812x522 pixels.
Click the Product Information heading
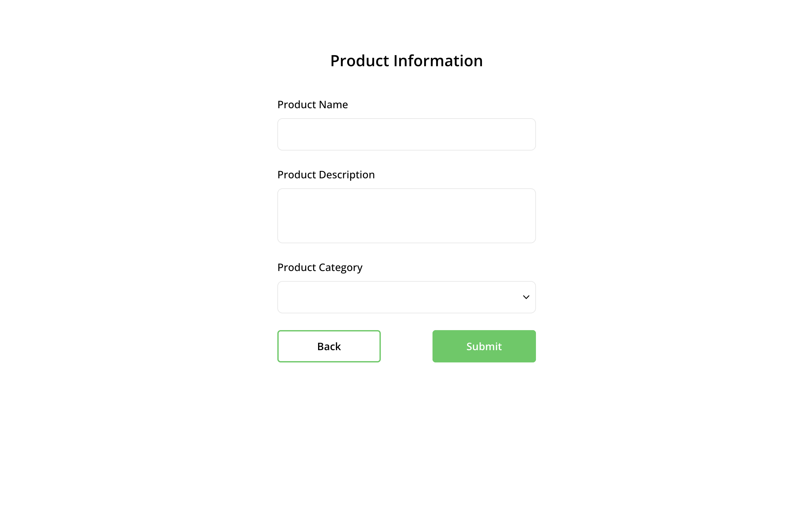pyautogui.click(x=406, y=60)
